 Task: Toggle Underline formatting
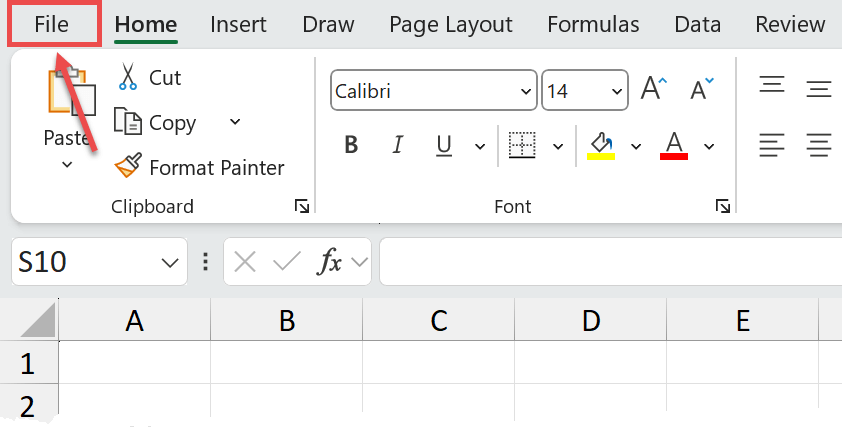point(444,146)
